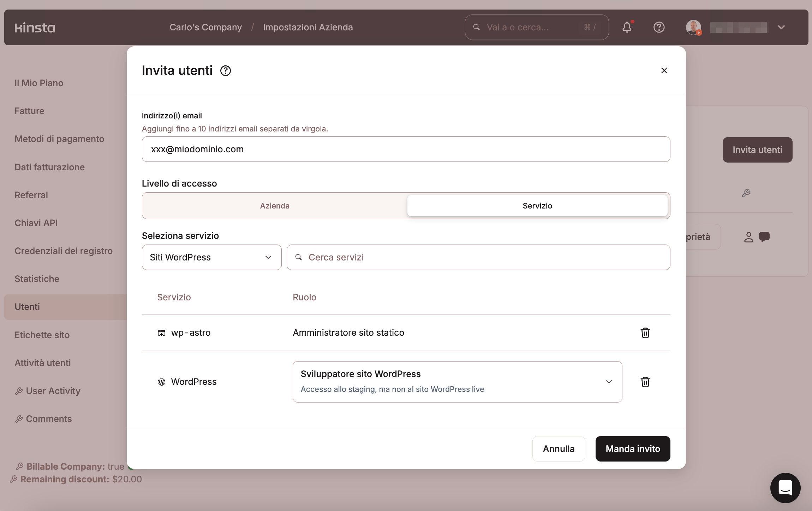
Task: Delete the WordPress service row
Action: pos(645,382)
